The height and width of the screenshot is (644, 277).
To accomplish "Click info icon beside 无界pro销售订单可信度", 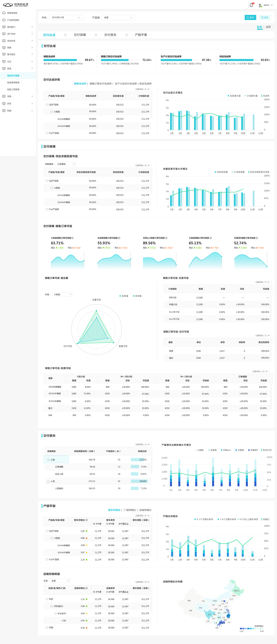I will 166,238.
